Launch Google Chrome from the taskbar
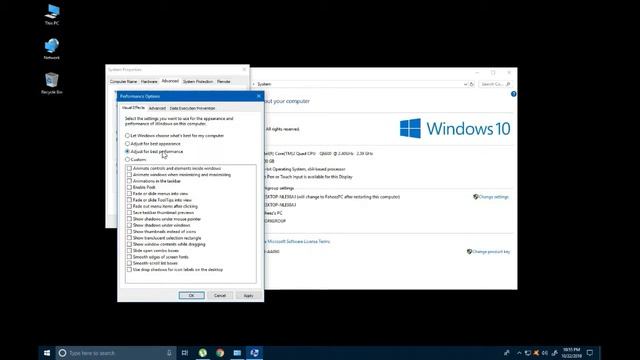Screen dimensions: 640x360 point(220,353)
